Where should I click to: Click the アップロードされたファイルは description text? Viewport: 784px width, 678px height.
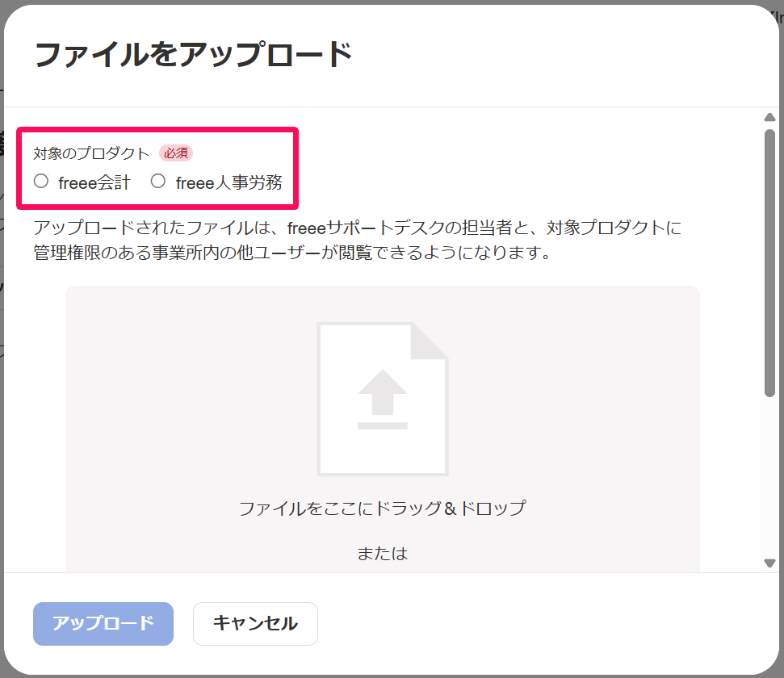(x=358, y=240)
